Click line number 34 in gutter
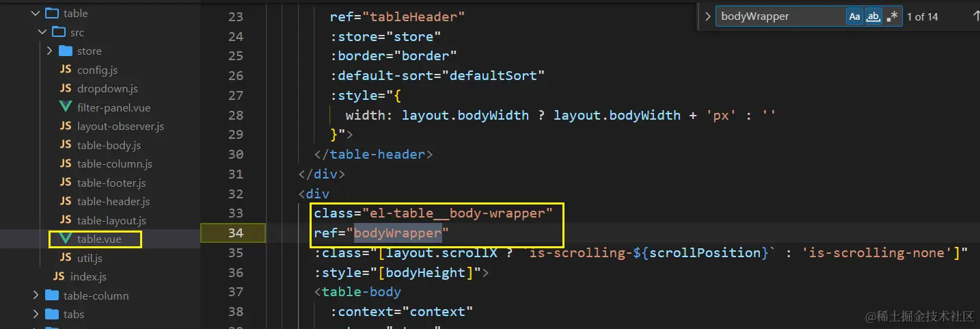The image size is (980, 329). click(236, 233)
